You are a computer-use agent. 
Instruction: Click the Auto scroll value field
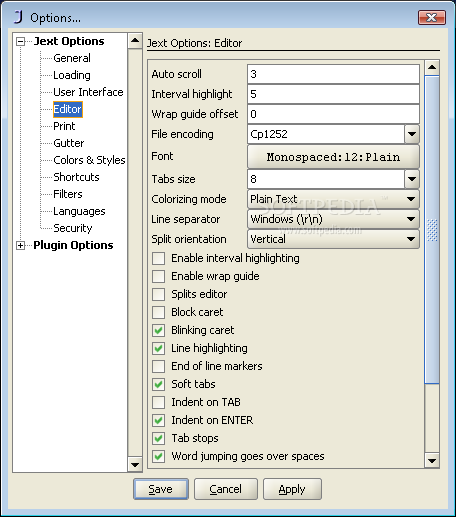(x=333, y=74)
